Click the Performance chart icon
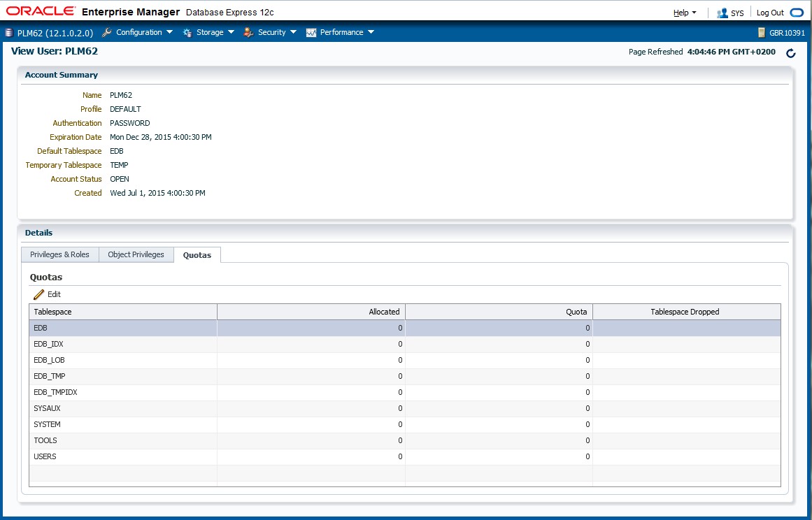Image resolution: width=812 pixels, height=520 pixels. [x=311, y=33]
